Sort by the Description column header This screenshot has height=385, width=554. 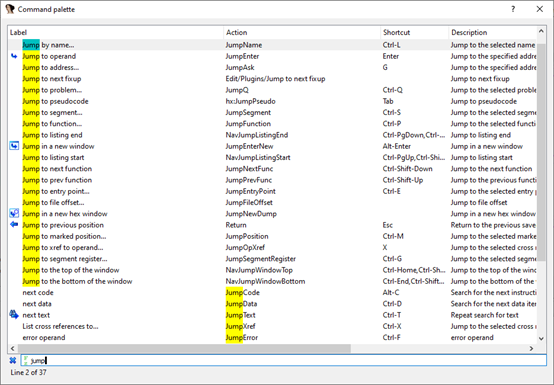(493, 32)
